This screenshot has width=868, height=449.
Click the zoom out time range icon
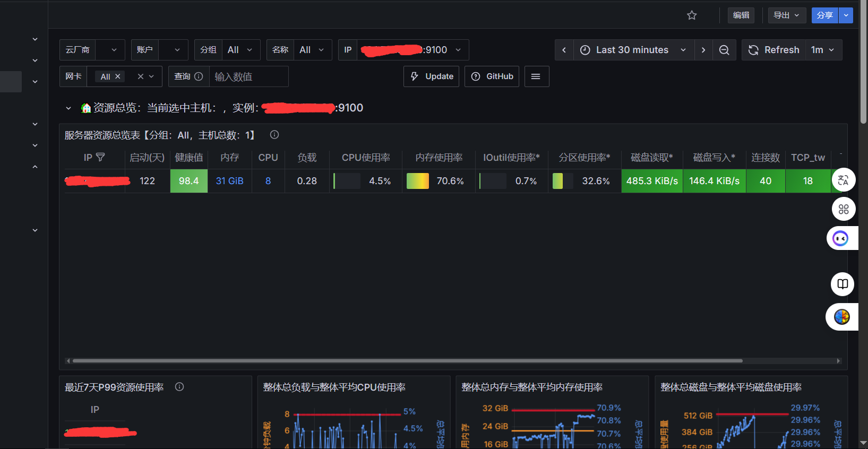pyautogui.click(x=724, y=50)
